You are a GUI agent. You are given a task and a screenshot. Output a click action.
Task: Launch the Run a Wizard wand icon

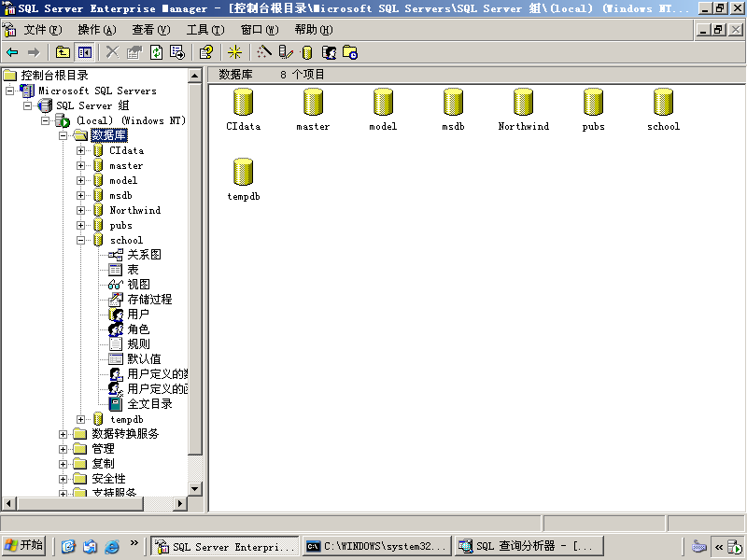tap(264, 52)
